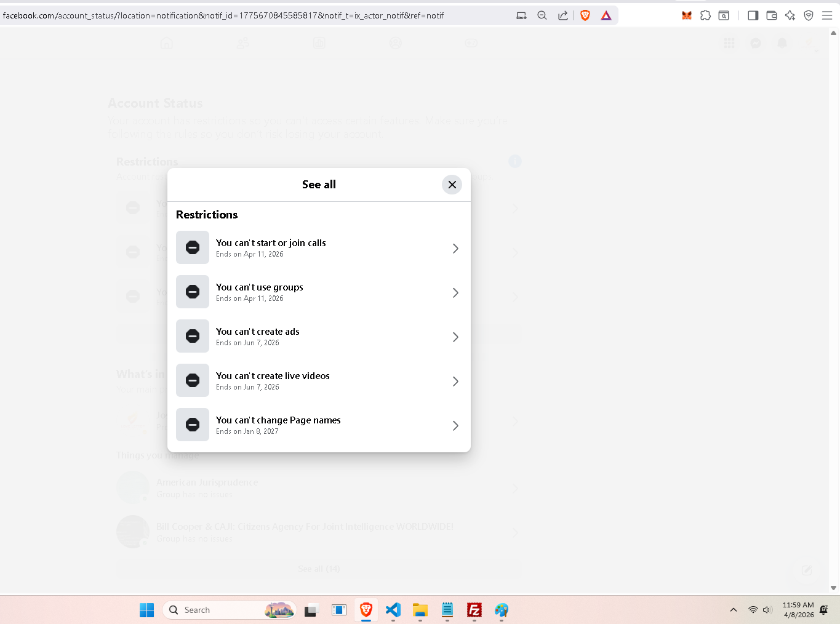
Task: Expand "You can't create ads" chevron
Action: pos(455,337)
